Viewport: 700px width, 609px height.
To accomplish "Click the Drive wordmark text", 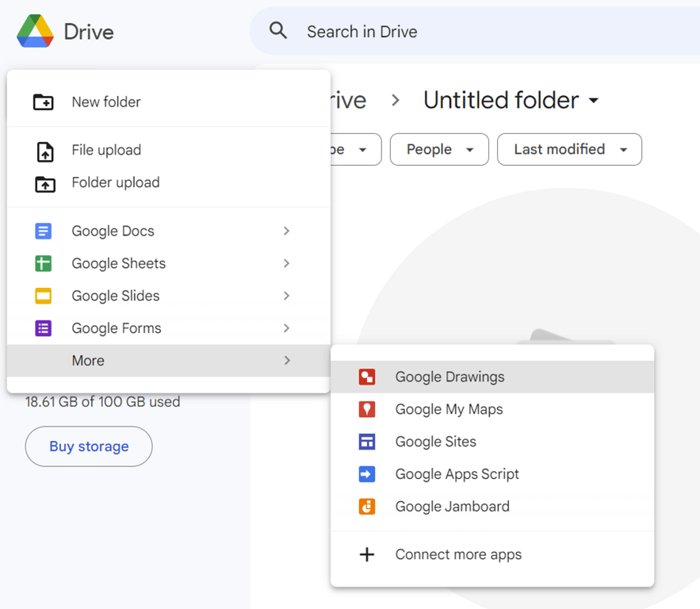I will [89, 32].
